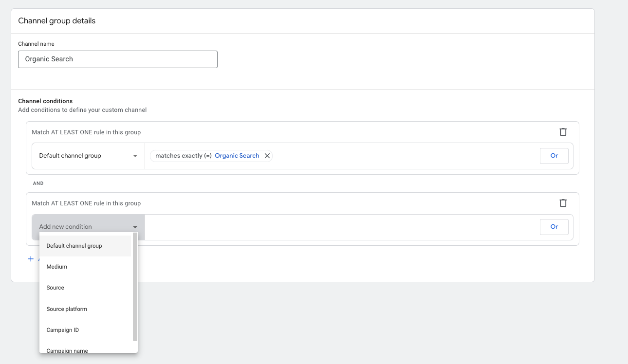Select Medium from the dropdown list
This screenshot has width=628, height=364.
(85, 267)
